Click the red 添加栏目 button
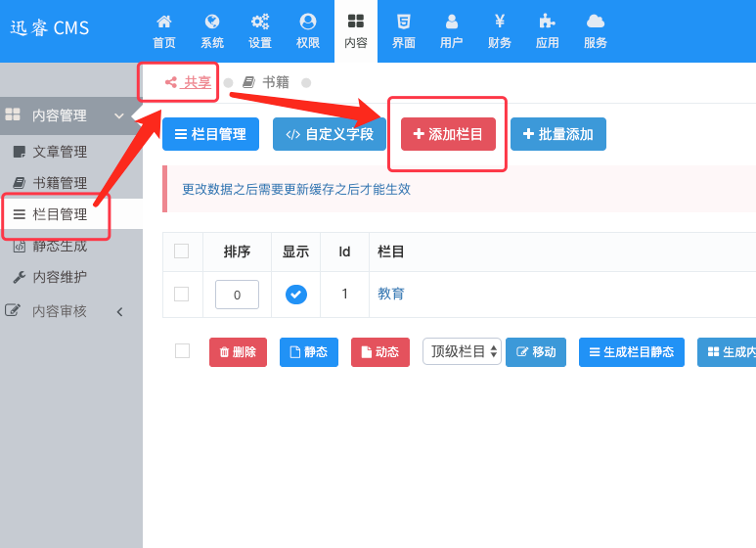The width and height of the screenshot is (756, 548). 448,134
